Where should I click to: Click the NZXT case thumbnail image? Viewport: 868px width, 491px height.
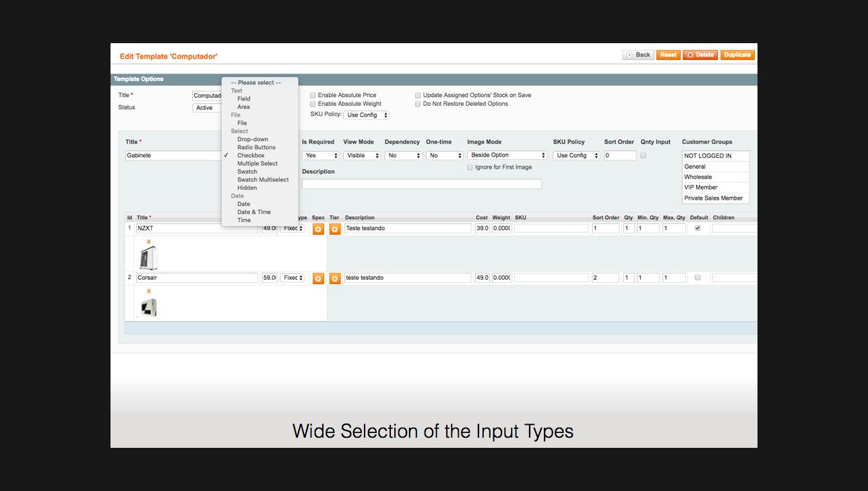[149, 258]
